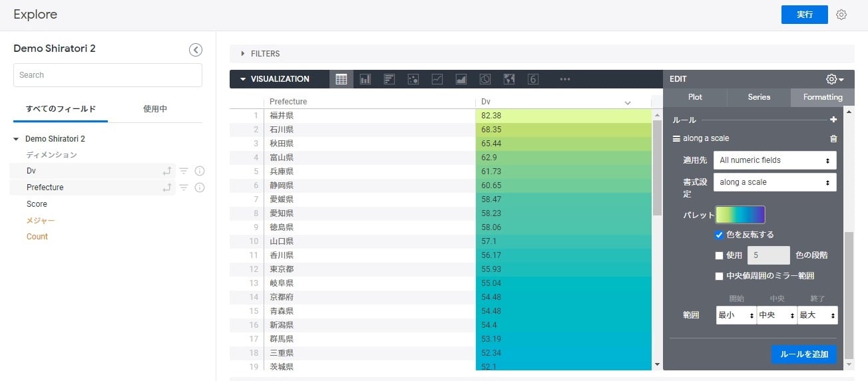Select the Score field
Screen dimensions: 868x381
pos(37,204)
